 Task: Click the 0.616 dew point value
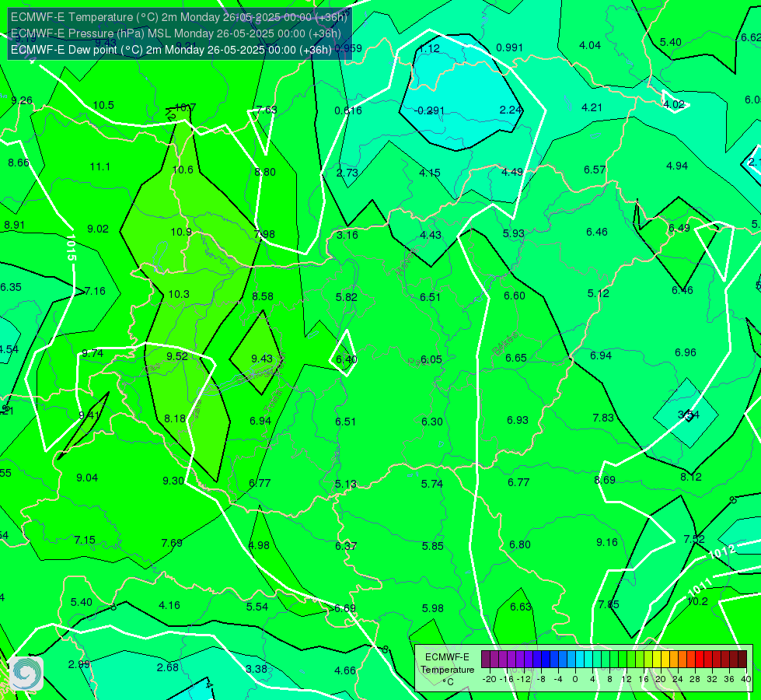pyautogui.click(x=348, y=110)
